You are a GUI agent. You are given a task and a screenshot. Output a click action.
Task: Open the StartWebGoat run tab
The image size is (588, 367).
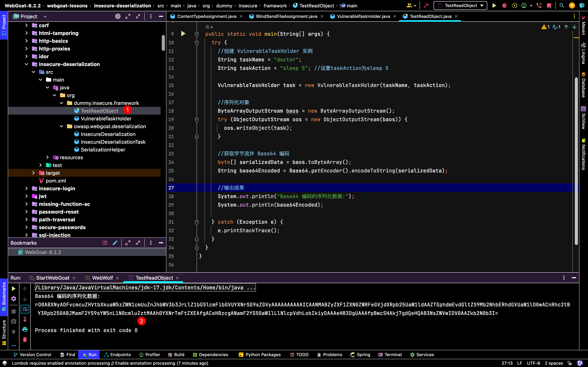click(x=52, y=278)
